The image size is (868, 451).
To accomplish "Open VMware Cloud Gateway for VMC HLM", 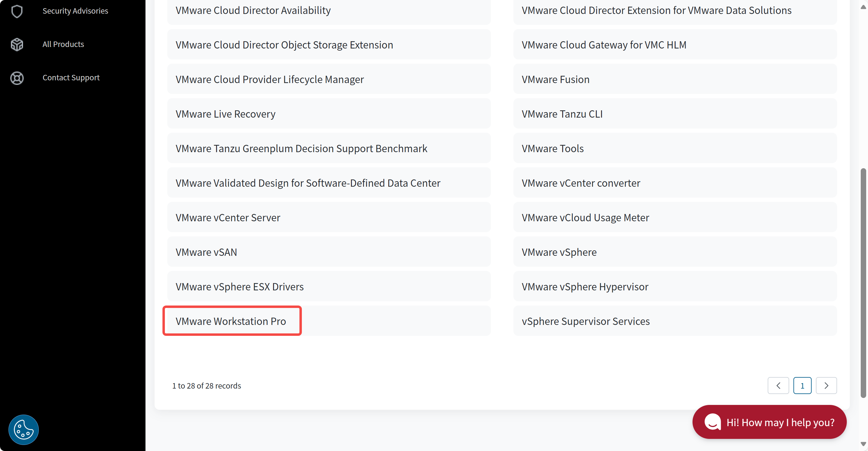I will [x=675, y=45].
